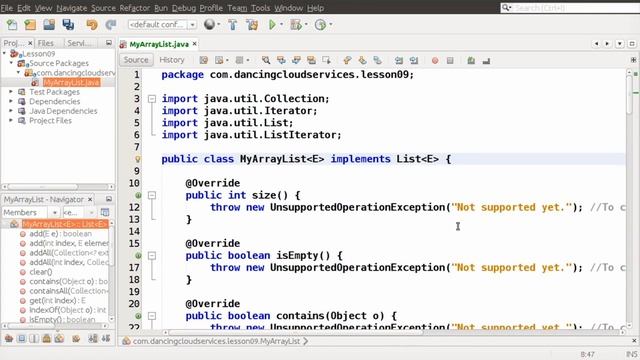Click the green Run Project icon
640x360 pixels.
tap(272, 25)
